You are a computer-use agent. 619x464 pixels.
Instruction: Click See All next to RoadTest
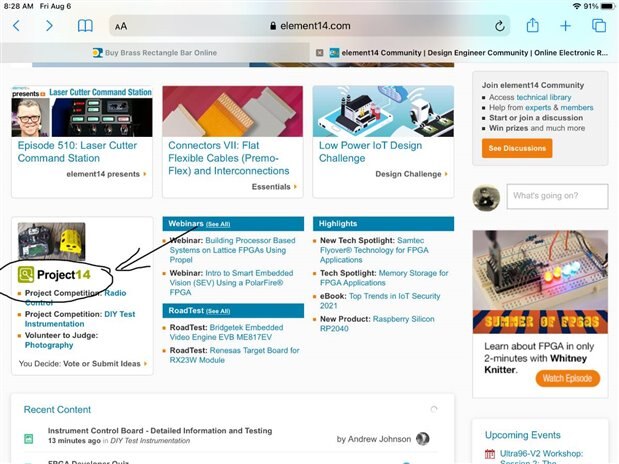click(x=218, y=311)
